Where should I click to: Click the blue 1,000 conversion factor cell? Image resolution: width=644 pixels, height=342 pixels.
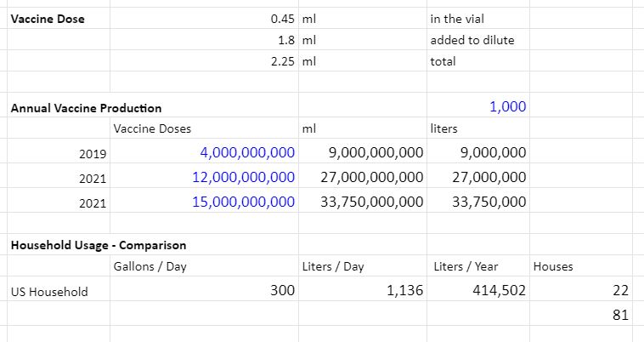[507, 107]
